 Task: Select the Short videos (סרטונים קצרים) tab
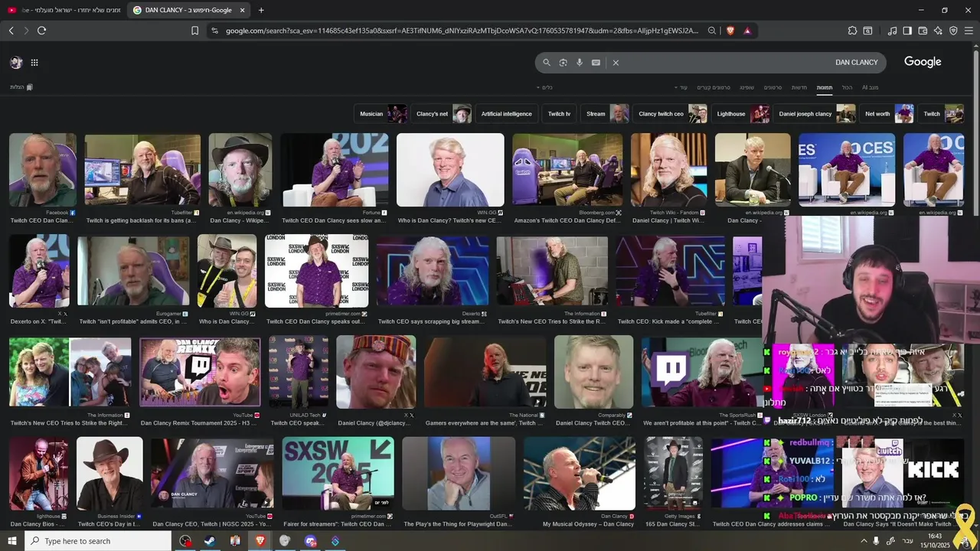[x=714, y=87]
